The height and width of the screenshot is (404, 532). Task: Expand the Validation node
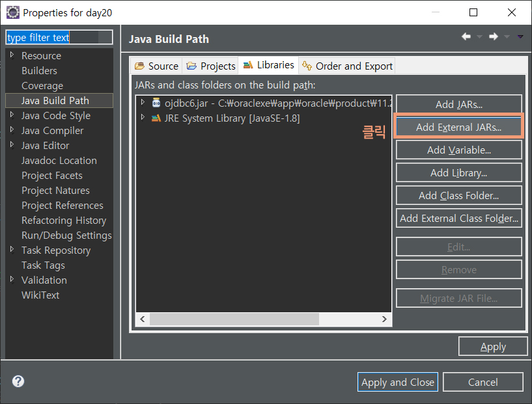12,279
